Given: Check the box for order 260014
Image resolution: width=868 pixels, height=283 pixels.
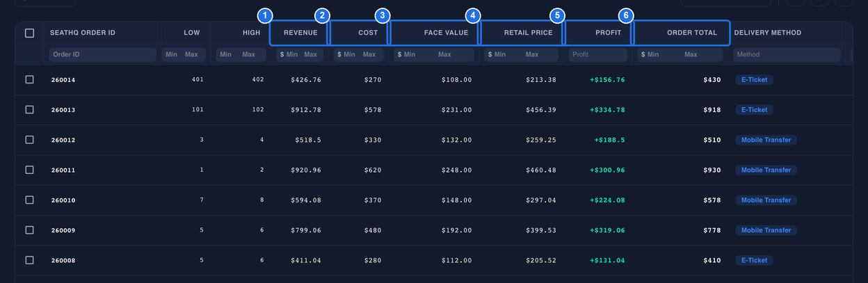Looking at the screenshot, I should click(x=29, y=79).
